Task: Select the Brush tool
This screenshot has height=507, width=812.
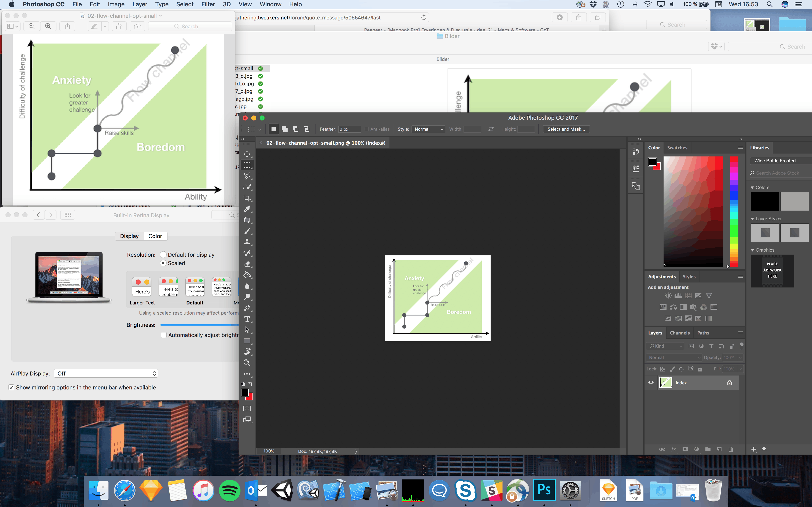Action: pyautogui.click(x=247, y=231)
